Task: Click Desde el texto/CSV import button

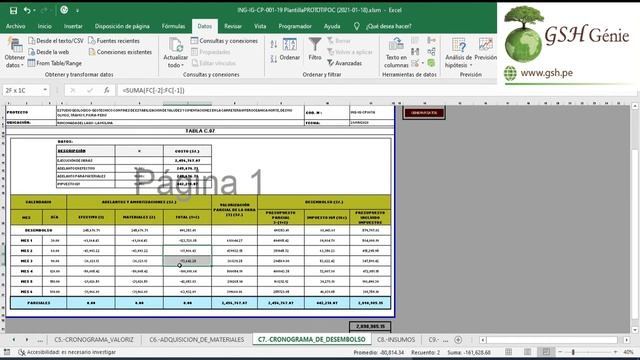Action: point(56,41)
